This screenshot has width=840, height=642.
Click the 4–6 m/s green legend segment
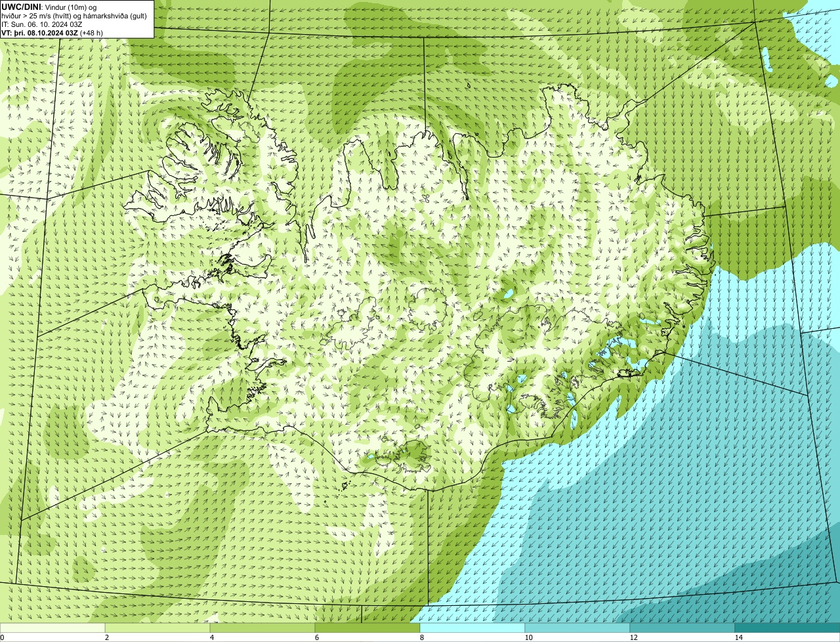pyautogui.click(x=262, y=628)
